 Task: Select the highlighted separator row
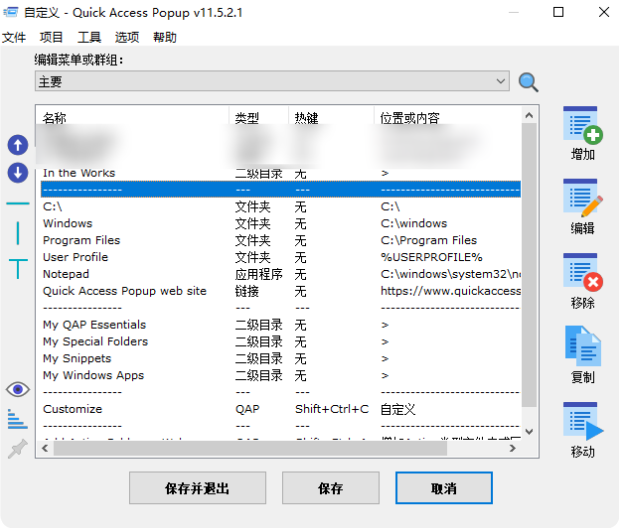tap(281, 190)
